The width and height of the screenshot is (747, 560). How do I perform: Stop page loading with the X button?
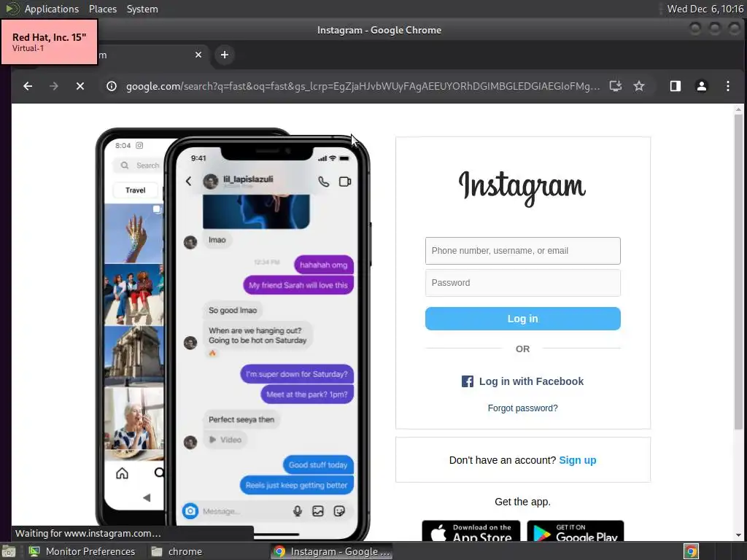[x=80, y=86]
